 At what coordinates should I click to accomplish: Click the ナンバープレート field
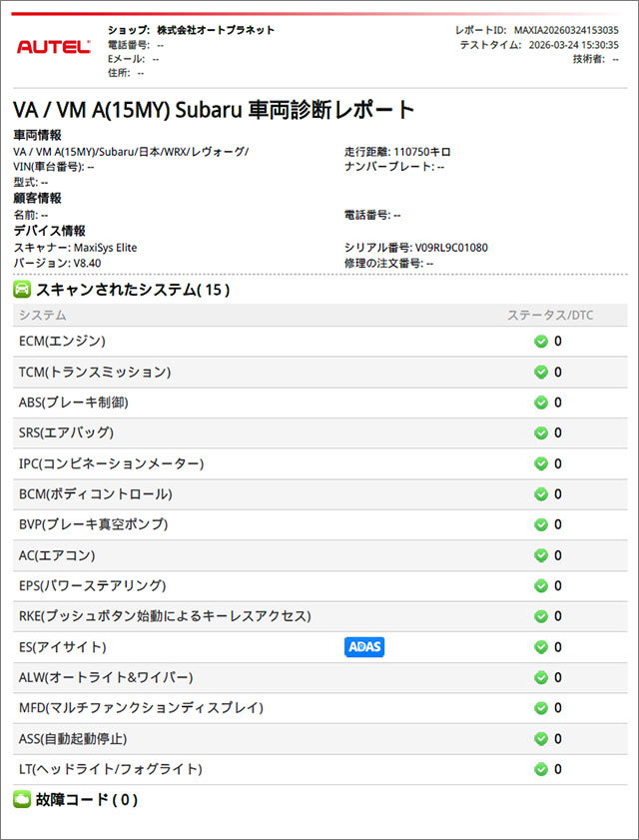(x=394, y=167)
